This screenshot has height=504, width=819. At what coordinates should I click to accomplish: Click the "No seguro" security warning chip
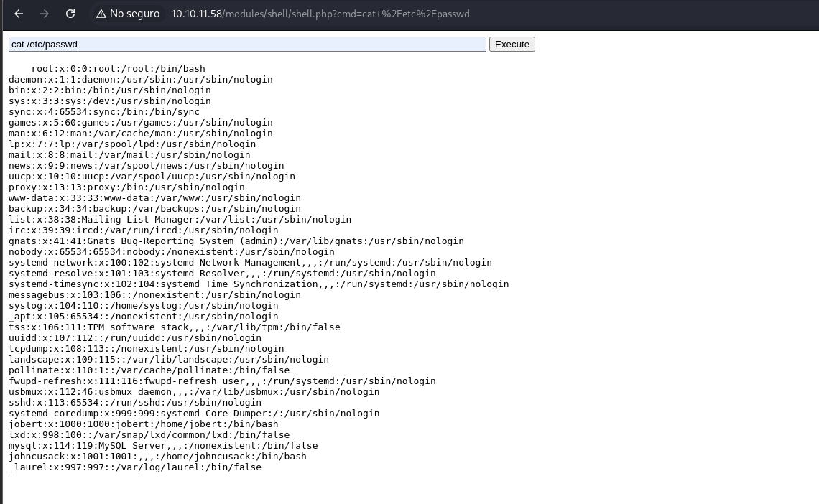[128, 14]
